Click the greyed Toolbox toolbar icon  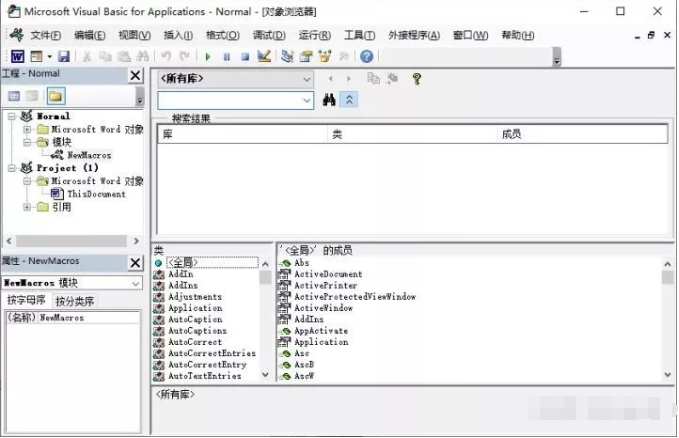[x=344, y=56]
